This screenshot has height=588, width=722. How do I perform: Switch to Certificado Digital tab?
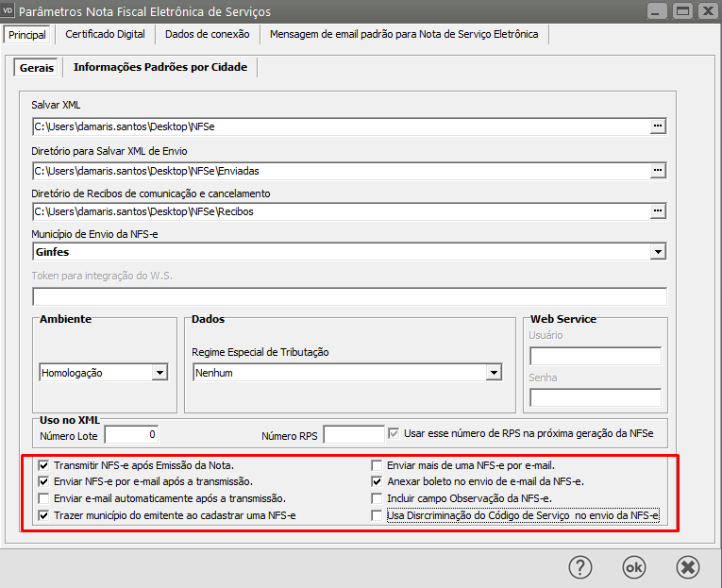point(105,34)
